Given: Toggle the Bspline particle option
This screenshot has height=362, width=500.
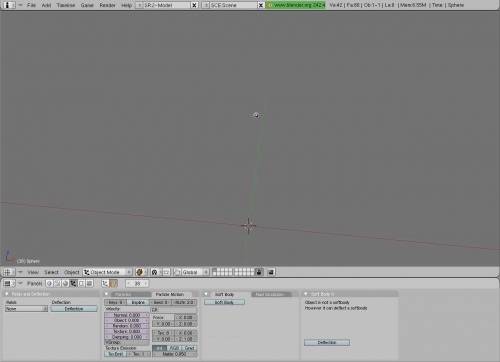Looking at the screenshot, I should click(138, 302).
